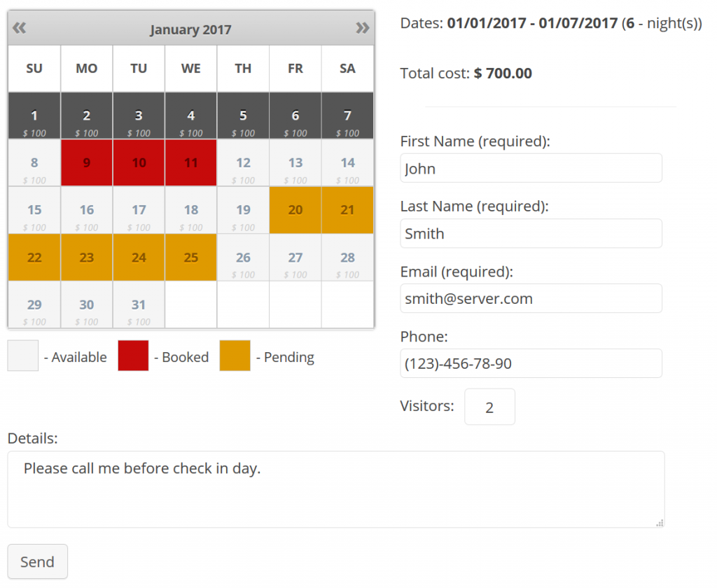
Task: Navigate to previous month using left double-arrow
Action: [x=19, y=28]
